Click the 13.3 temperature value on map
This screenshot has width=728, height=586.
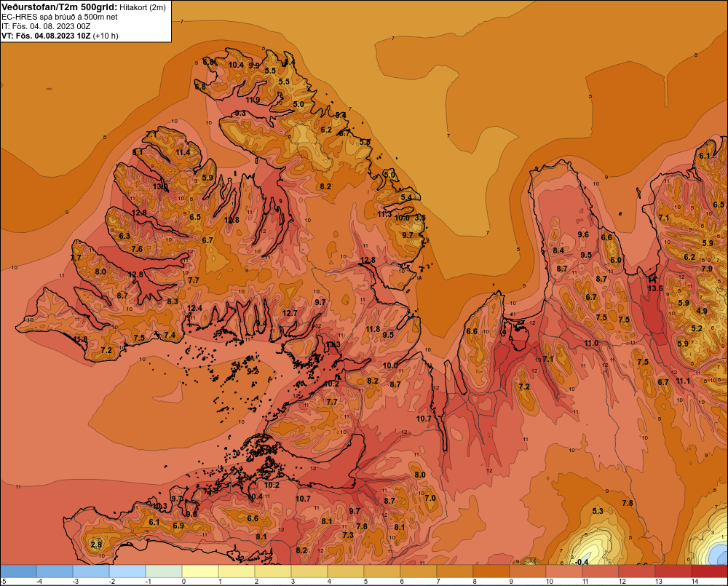(x=333, y=344)
